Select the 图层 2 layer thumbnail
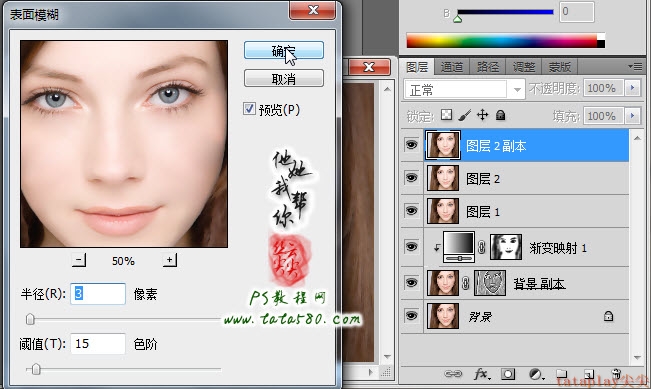651x389 pixels. click(443, 178)
